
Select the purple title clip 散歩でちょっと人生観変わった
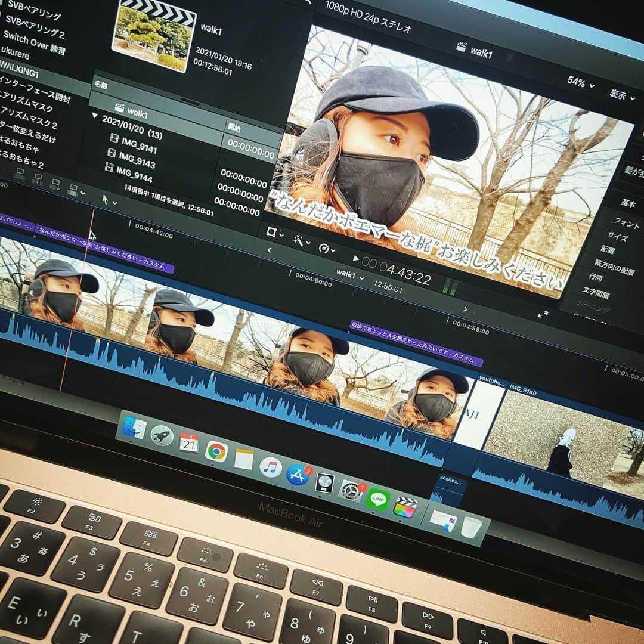tap(416, 343)
